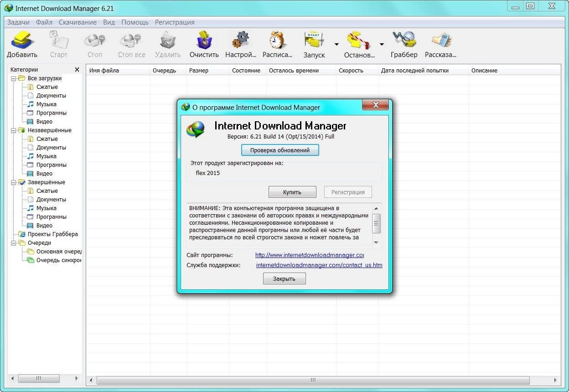Sort by the Размер column header
The height and width of the screenshot is (392, 569).
(208, 71)
